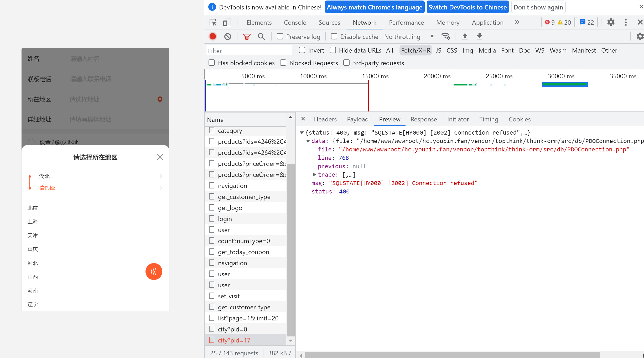Toggle the network filter funnel icon

[x=247, y=37]
